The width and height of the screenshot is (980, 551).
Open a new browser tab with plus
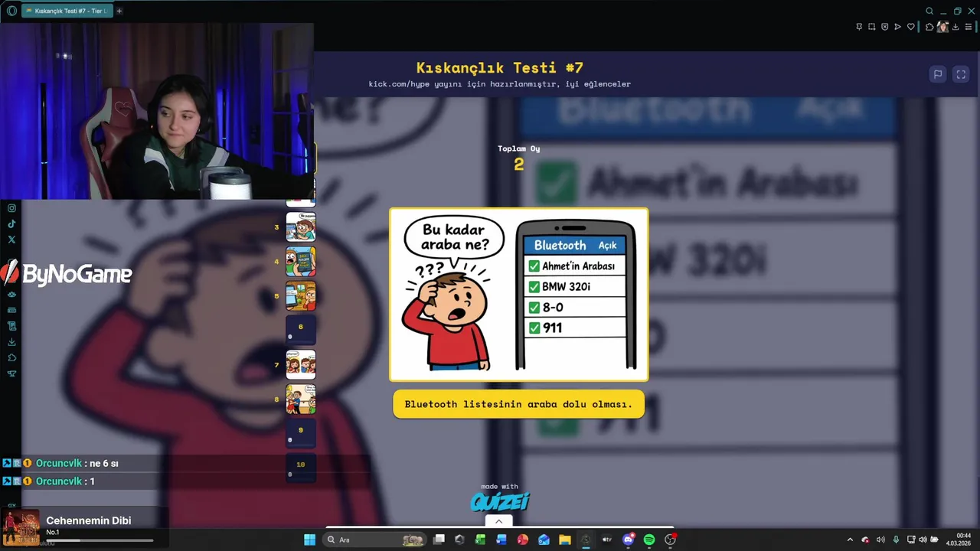[119, 11]
